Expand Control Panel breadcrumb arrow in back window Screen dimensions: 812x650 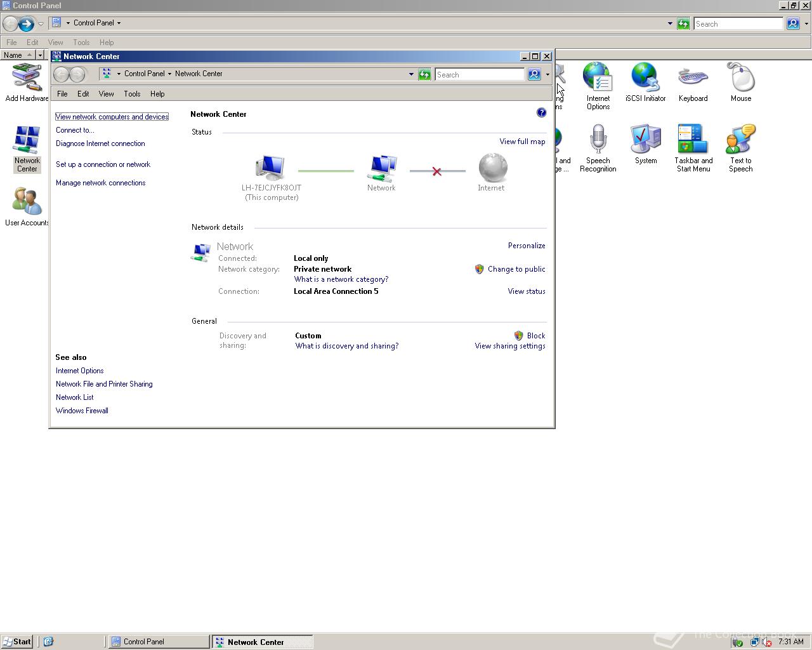pyautogui.click(x=119, y=23)
